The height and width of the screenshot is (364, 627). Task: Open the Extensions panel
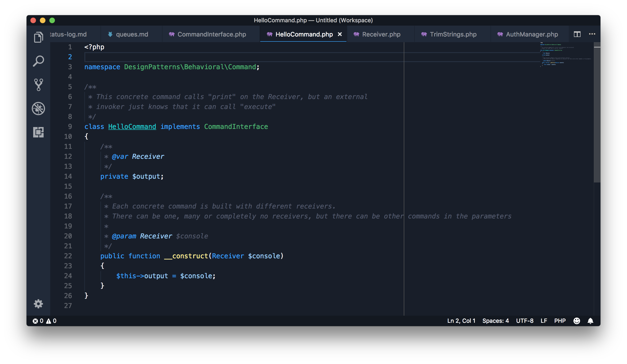click(x=38, y=132)
